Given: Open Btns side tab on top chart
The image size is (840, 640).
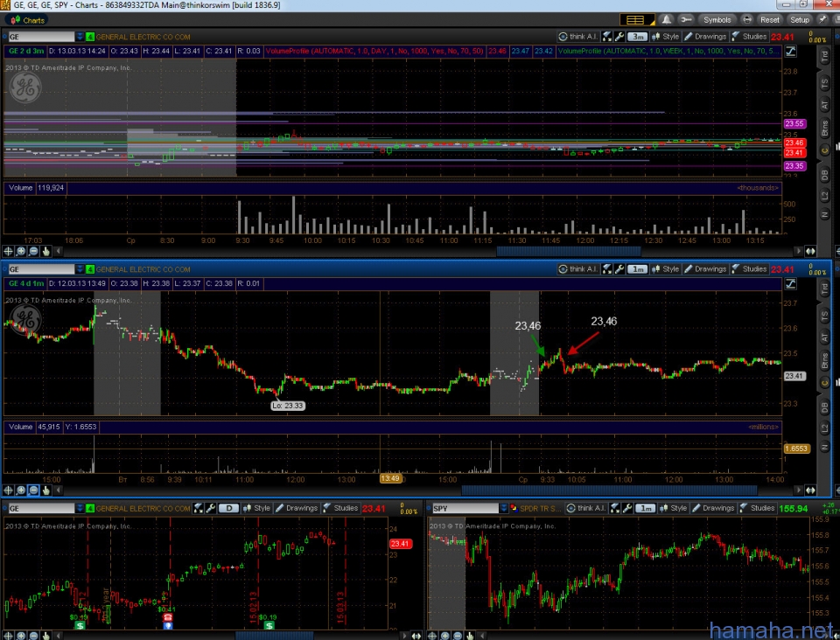Looking at the screenshot, I should click(x=825, y=129).
